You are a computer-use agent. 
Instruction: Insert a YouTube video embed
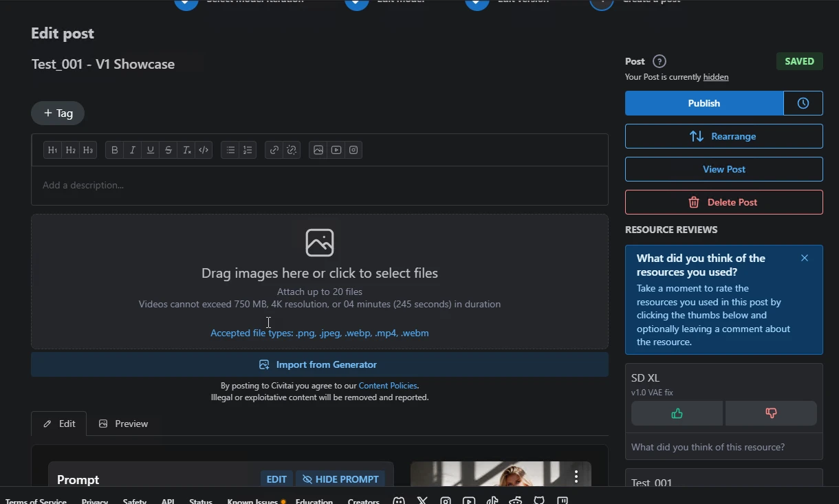(336, 150)
